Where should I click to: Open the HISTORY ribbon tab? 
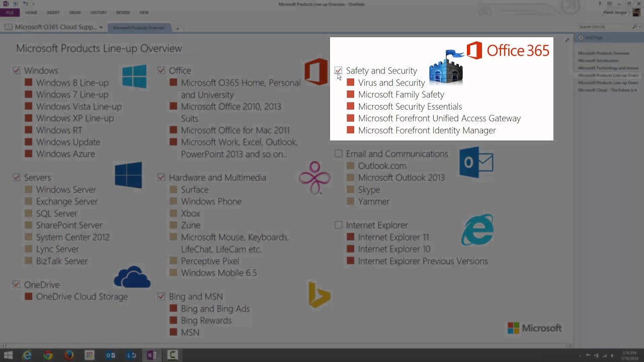pos(98,13)
